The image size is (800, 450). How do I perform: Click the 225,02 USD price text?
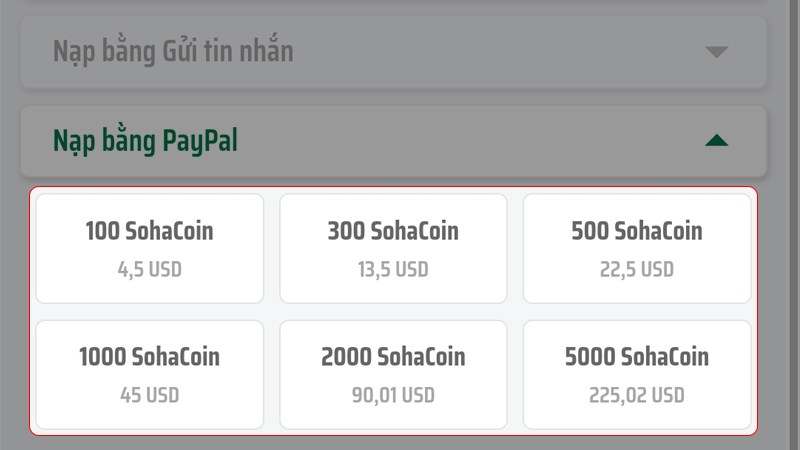(x=637, y=395)
